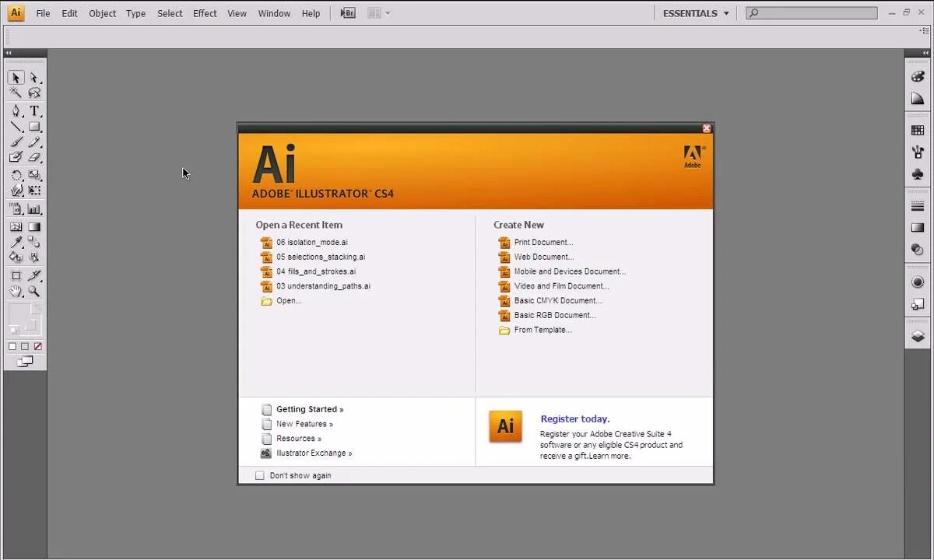Screen dimensions: 934x560
Task: Open the Window menu
Action: coord(274,13)
